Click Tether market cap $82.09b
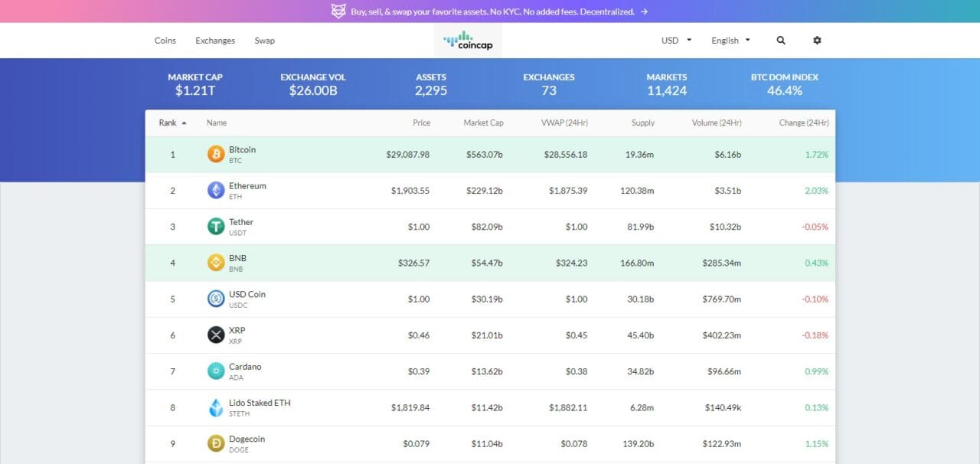 point(487,227)
